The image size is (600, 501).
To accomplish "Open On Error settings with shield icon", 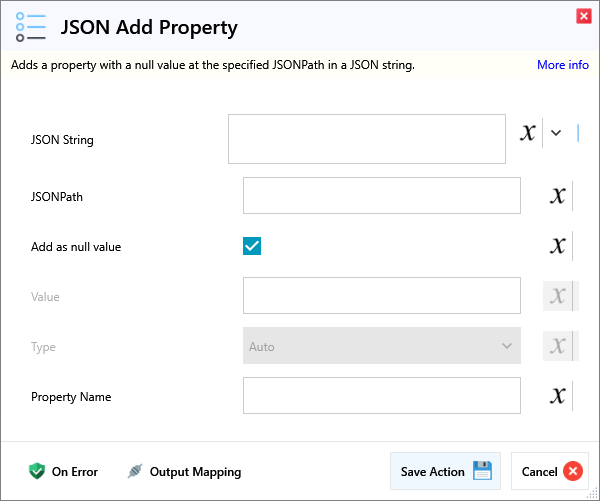I will point(64,472).
